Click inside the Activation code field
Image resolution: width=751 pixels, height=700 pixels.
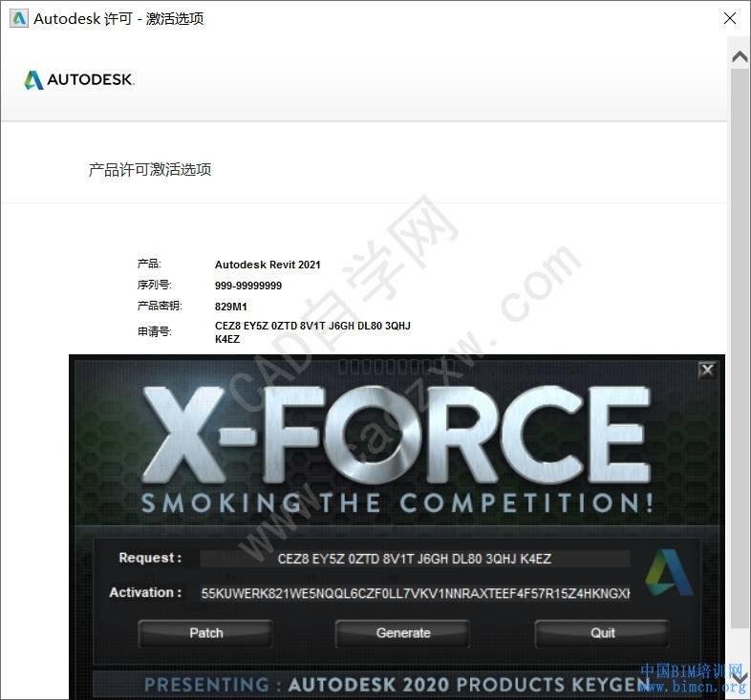pyautogui.click(x=416, y=594)
